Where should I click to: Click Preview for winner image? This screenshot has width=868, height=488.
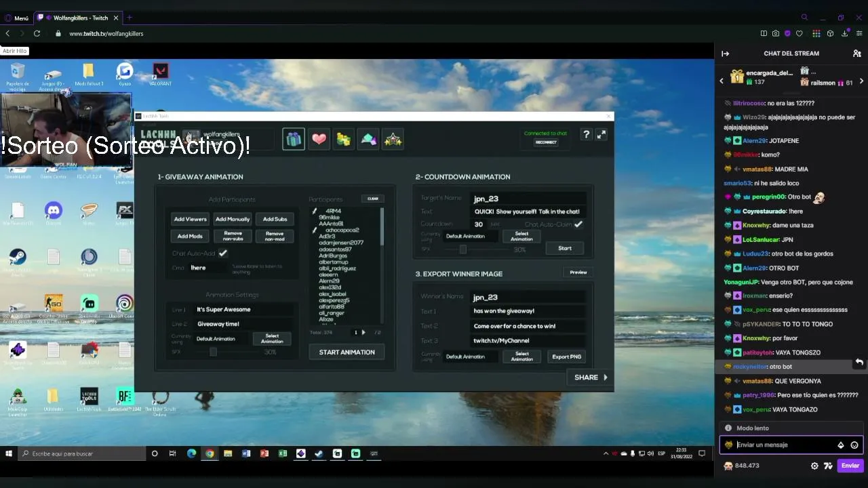(578, 272)
